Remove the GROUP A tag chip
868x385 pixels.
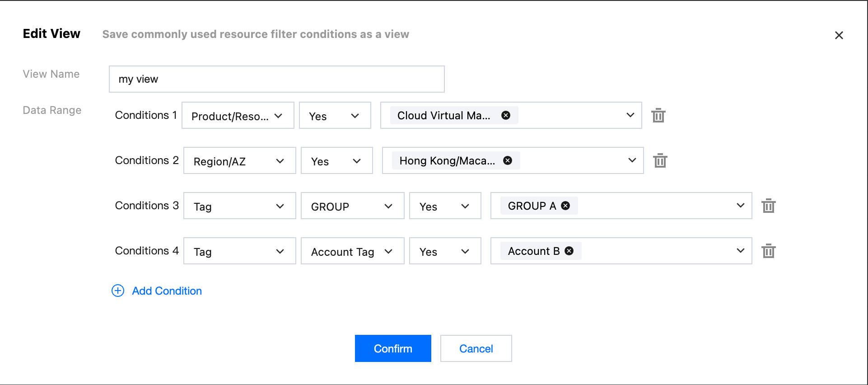point(565,206)
